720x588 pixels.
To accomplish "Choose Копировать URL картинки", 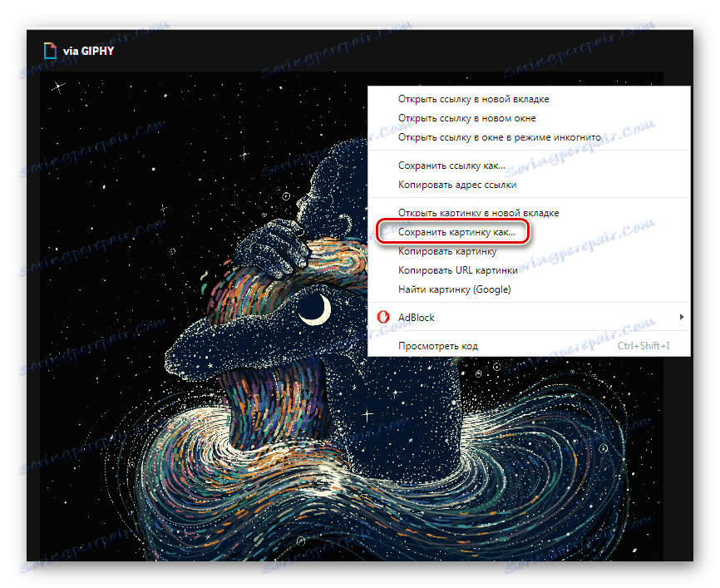I will pyautogui.click(x=529, y=270).
